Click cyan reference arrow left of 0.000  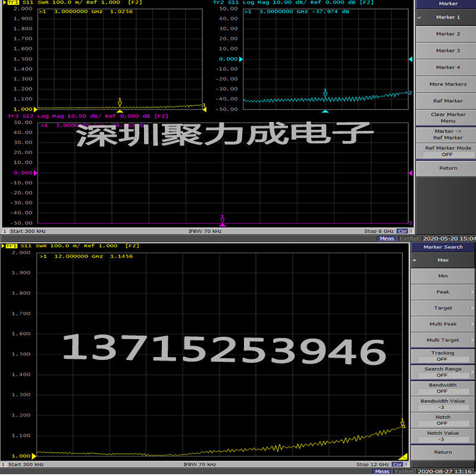(x=241, y=59)
